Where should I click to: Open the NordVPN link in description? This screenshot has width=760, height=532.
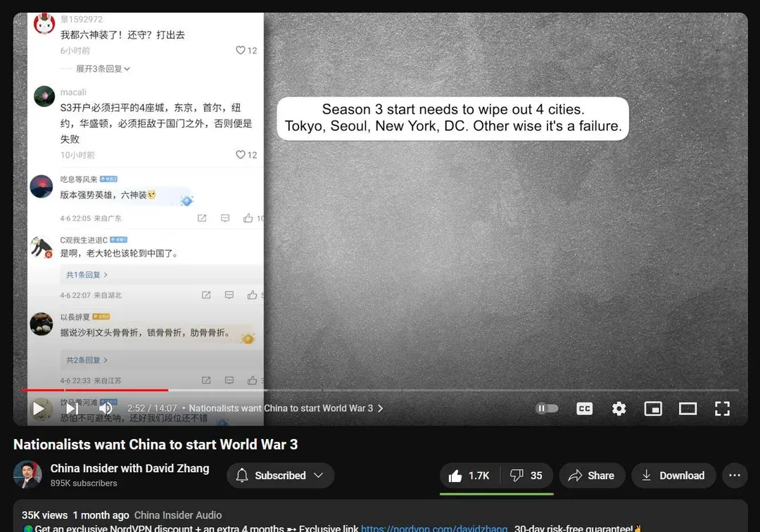433,528
